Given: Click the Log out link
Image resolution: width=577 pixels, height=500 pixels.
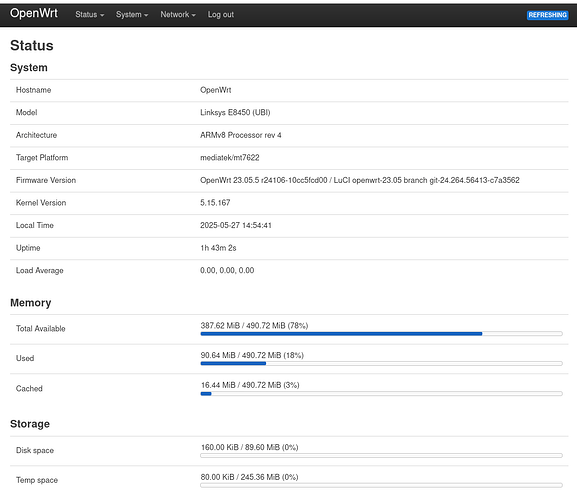Looking at the screenshot, I should pyautogui.click(x=221, y=15).
